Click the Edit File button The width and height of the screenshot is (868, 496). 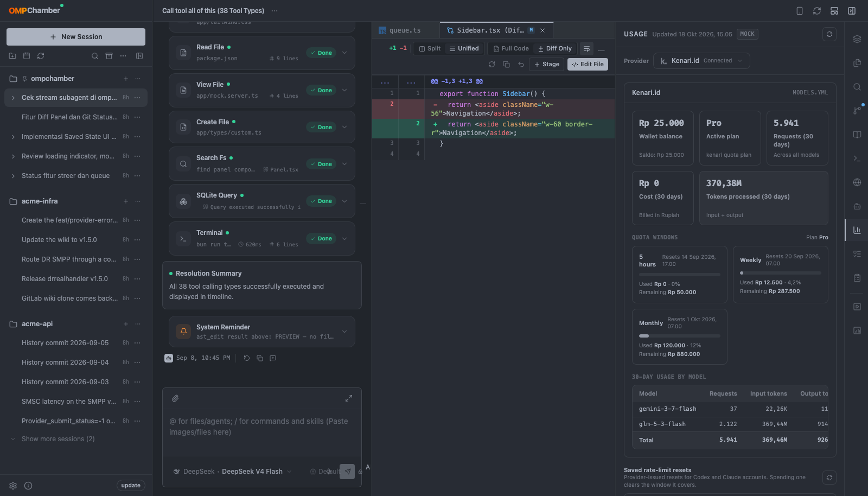588,64
